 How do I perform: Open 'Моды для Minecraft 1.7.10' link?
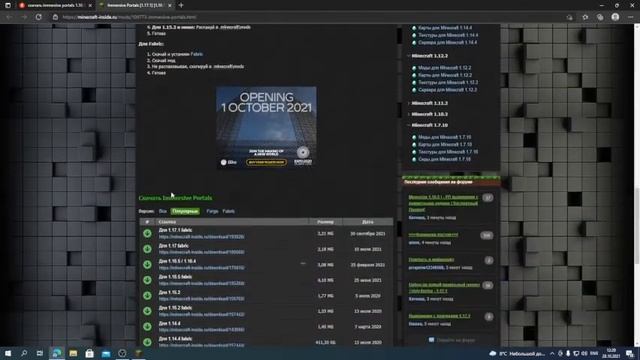click(444, 137)
